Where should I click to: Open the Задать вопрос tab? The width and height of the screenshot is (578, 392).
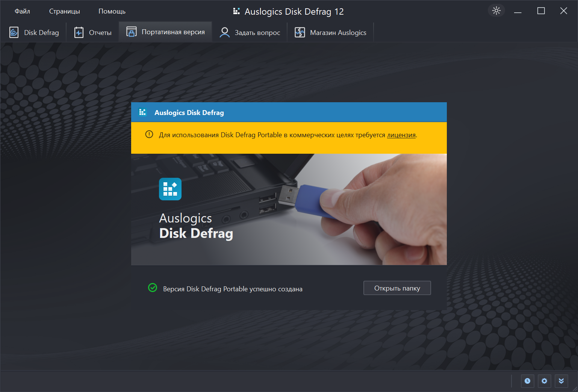[250, 32]
